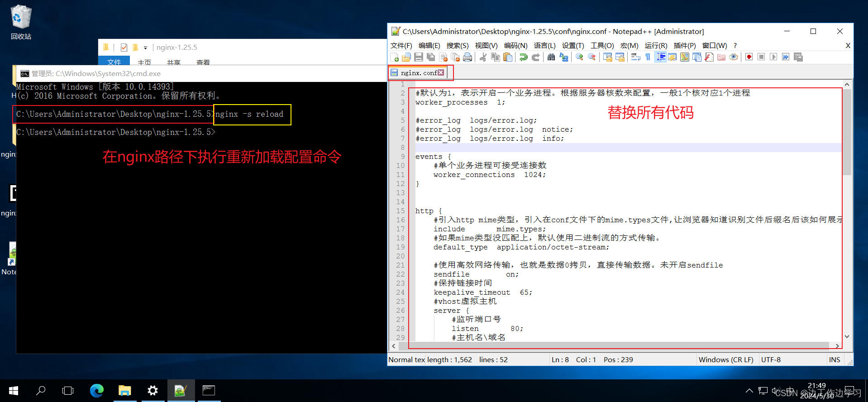Viewport: 868px width, 402px height.
Task: Click Windows (CR LF) in status bar
Action: 726,360
